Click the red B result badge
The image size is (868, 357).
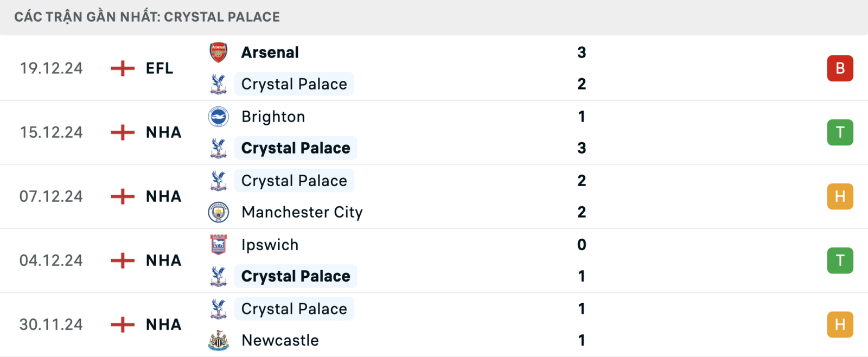click(x=840, y=68)
